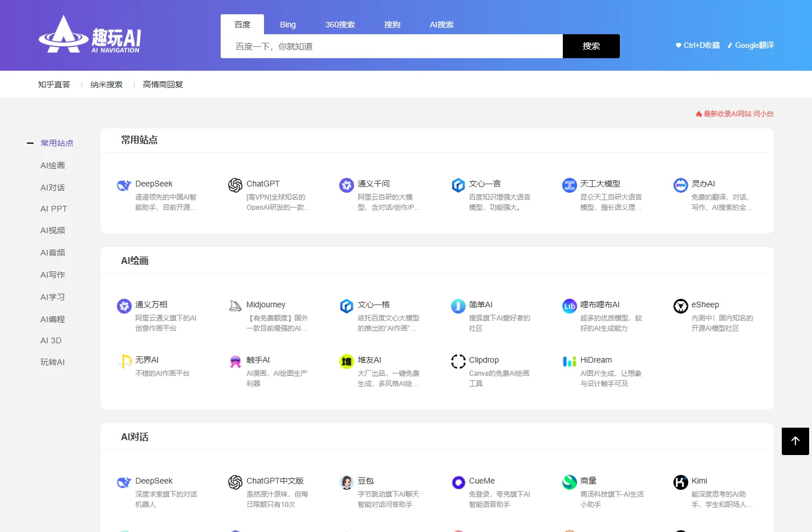
Task: Open the 通义万相 icon
Action: [124, 306]
